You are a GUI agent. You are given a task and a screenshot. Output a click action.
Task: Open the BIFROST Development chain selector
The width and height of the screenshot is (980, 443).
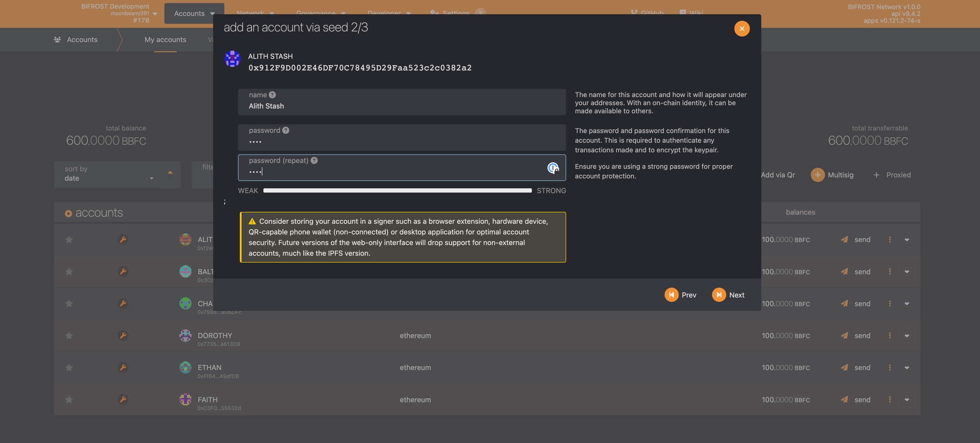(119, 14)
